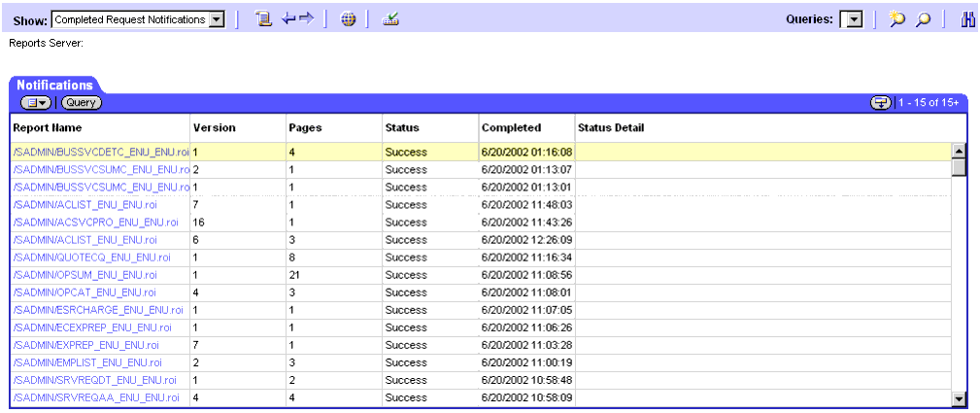Go forward with the right arrow icon
This screenshot has width=980, height=413.
(x=305, y=19)
